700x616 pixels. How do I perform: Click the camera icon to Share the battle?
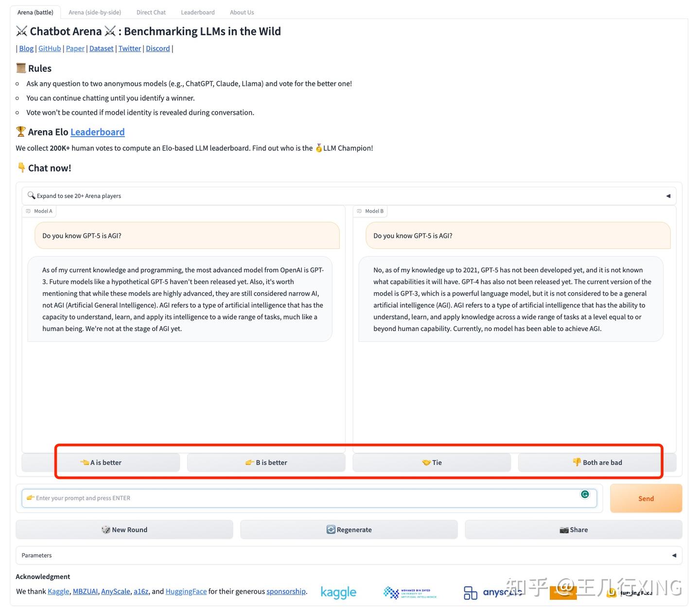coord(564,529)
